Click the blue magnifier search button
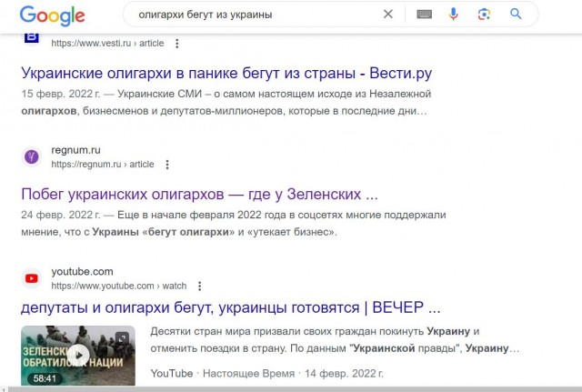This screenshot has width=582, height=392. tap(516, 15)
